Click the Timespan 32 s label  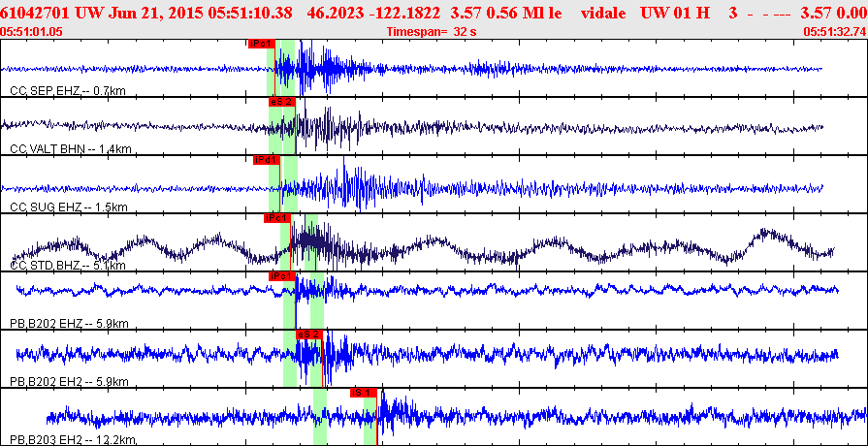(432, 32)
